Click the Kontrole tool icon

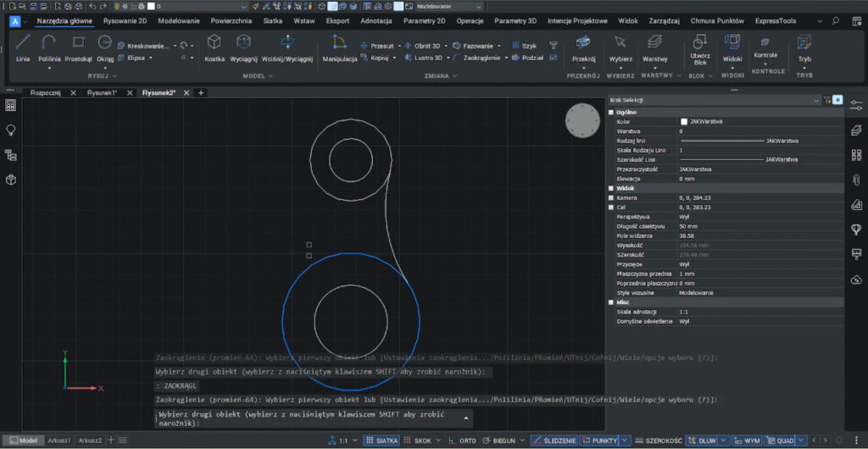[x=765, y=42]
